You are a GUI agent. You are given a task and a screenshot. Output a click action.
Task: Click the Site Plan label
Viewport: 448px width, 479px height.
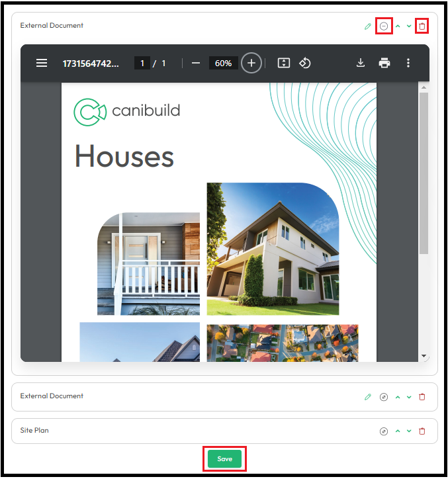[x=34, y=431]
